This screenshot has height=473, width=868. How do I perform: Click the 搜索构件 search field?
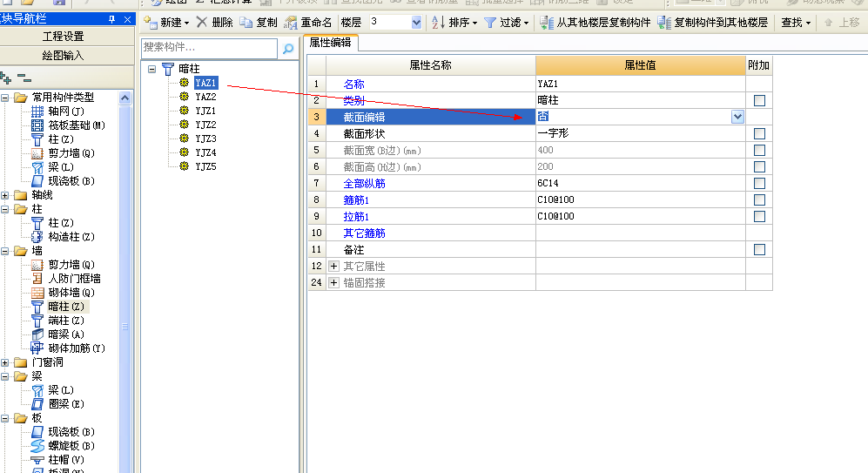pos(209,48)
